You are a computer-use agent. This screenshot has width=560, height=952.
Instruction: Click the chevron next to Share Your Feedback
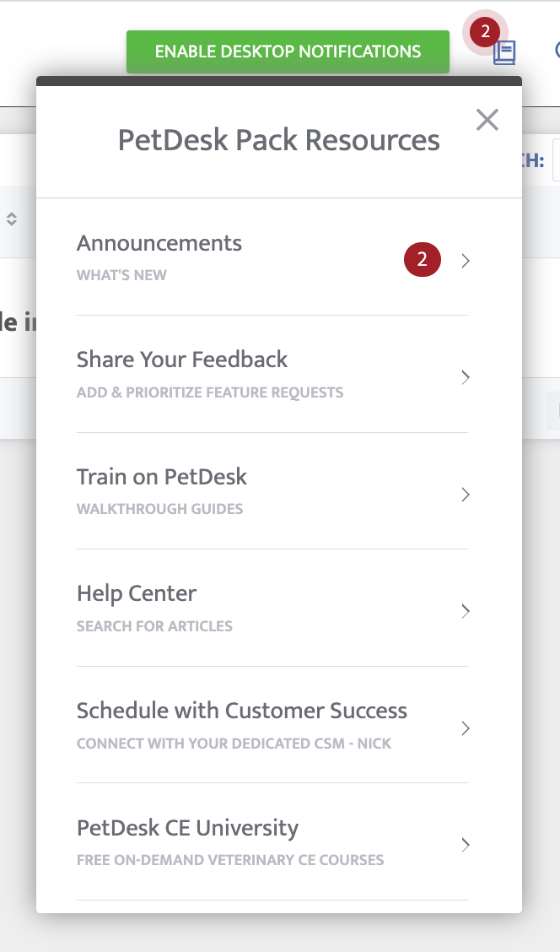coord(466,377)
